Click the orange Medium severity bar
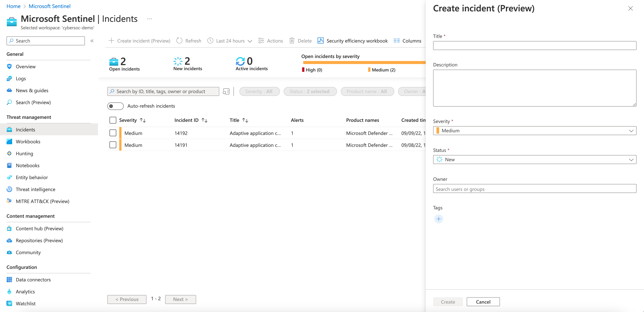644x312 pixels. [364, 63]
